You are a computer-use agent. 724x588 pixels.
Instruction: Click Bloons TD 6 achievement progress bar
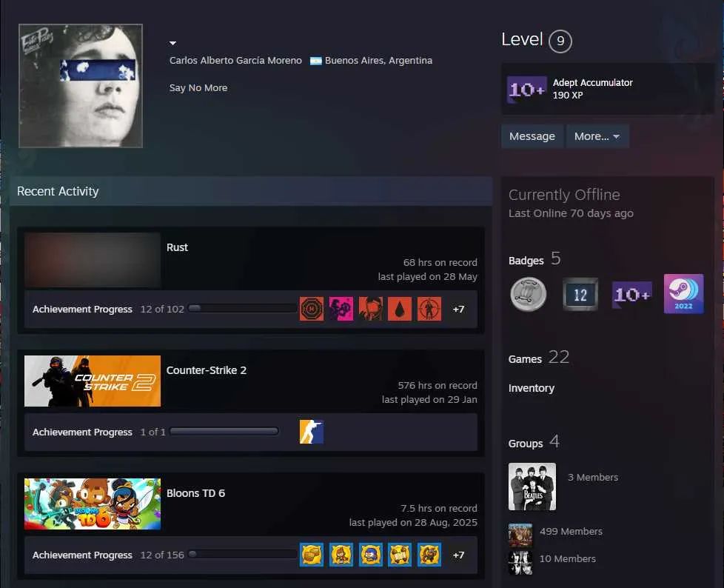[x=242, y=554]
